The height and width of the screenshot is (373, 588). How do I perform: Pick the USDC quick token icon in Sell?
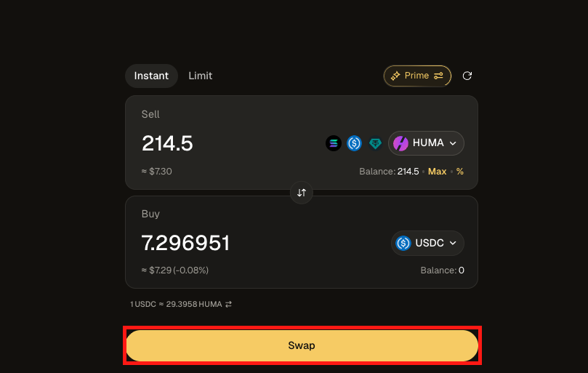point(355,143)
